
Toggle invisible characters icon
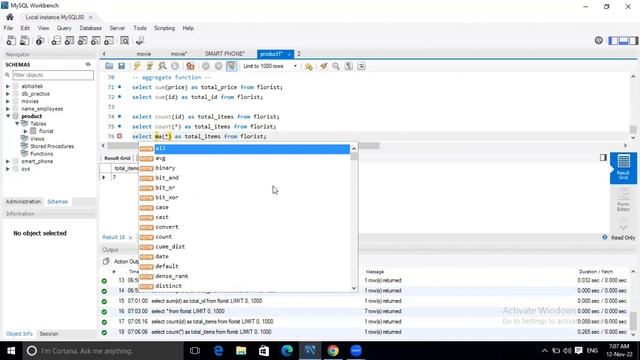pos(349,66)
